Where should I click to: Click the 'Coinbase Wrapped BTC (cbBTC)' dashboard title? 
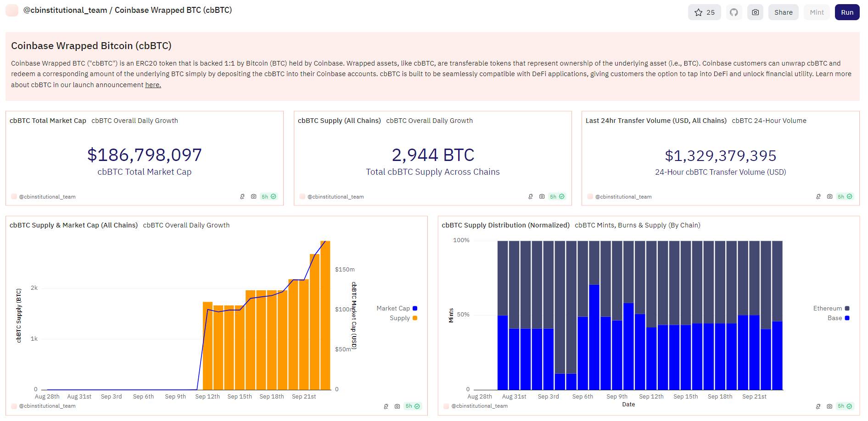click(173, 10)
